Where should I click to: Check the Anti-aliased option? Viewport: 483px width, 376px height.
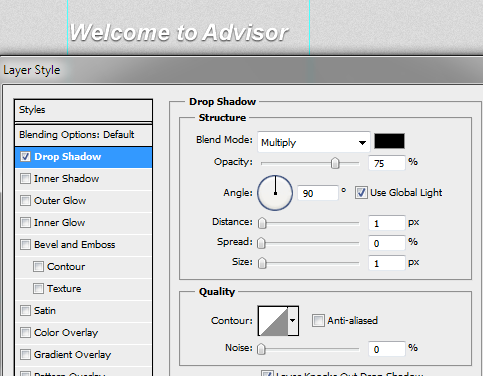[x=318, y=321]
